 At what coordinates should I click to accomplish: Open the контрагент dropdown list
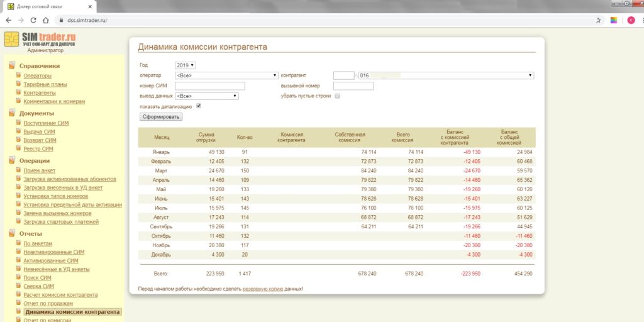(x=446, y=75)
